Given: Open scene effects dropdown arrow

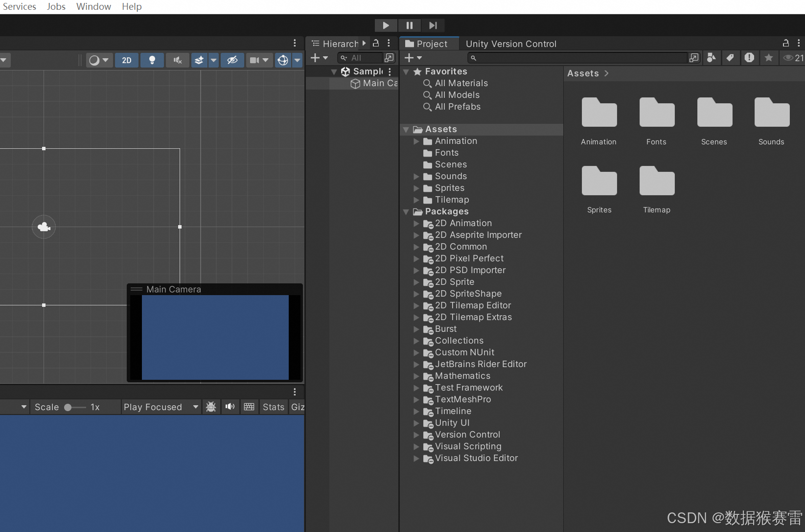Looking at the screenshot, I should click(x=213, y=60).
